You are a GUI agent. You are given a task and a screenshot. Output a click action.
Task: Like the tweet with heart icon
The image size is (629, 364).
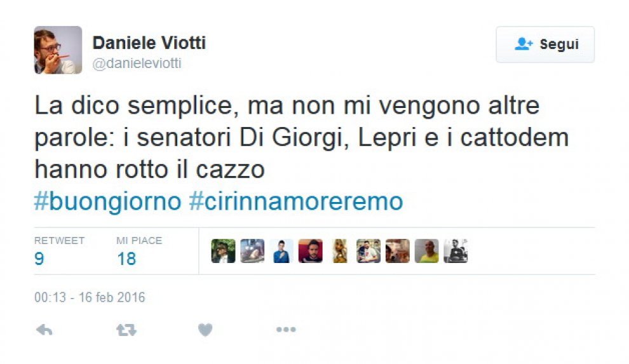tap(205, 330)
